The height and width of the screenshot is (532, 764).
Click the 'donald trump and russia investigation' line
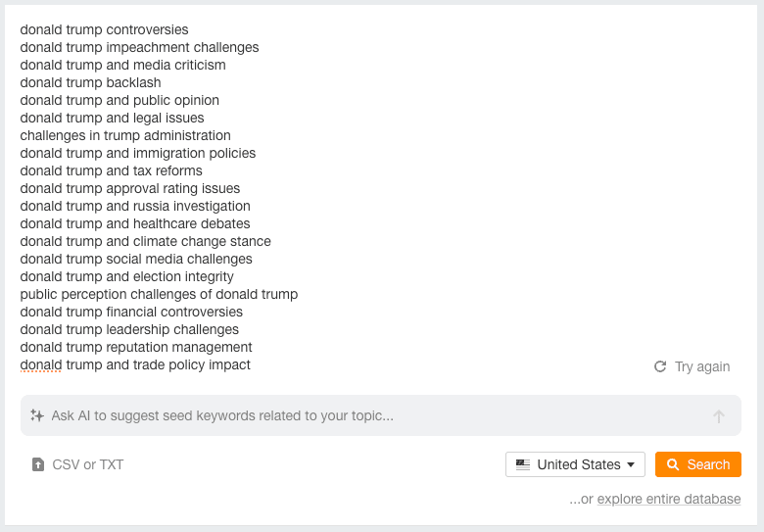[135, 206]
